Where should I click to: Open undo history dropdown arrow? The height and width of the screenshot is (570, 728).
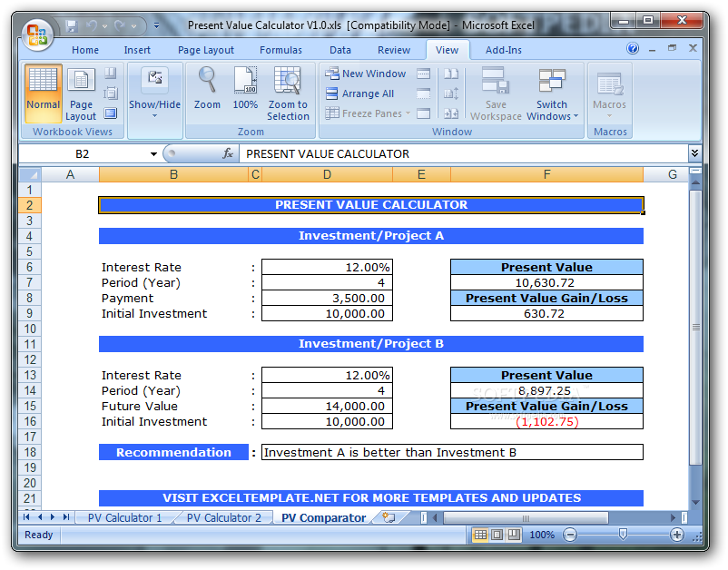point(105,26)
